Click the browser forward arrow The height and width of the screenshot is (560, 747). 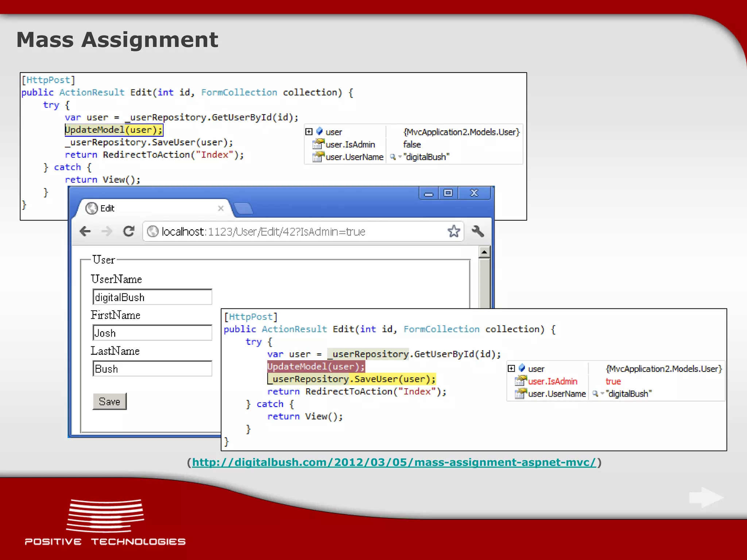[107, 231]
